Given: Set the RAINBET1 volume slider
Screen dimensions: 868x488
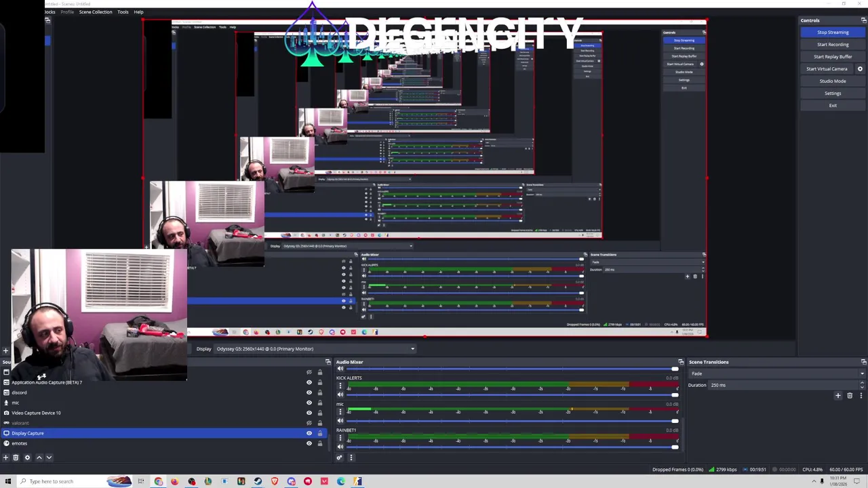Looking at the screenshot, I should click(x=512, y=447).
